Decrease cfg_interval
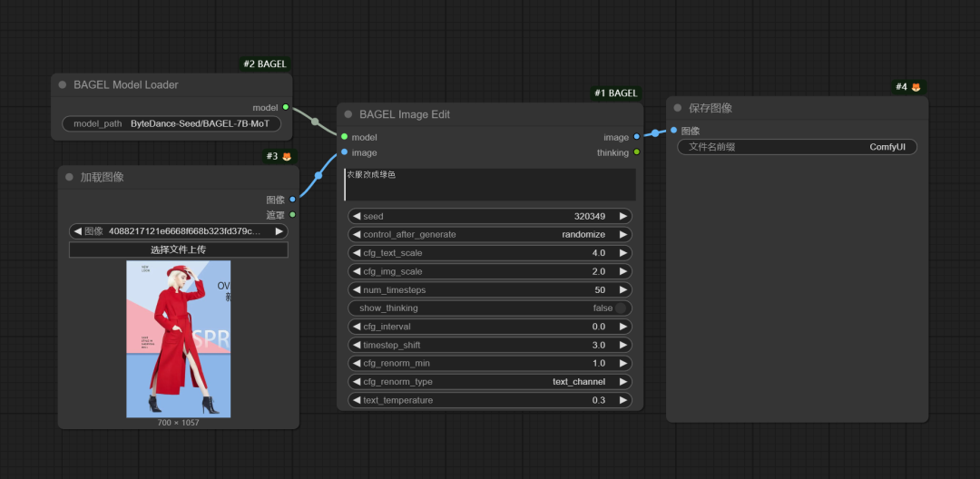 (357, 326)
